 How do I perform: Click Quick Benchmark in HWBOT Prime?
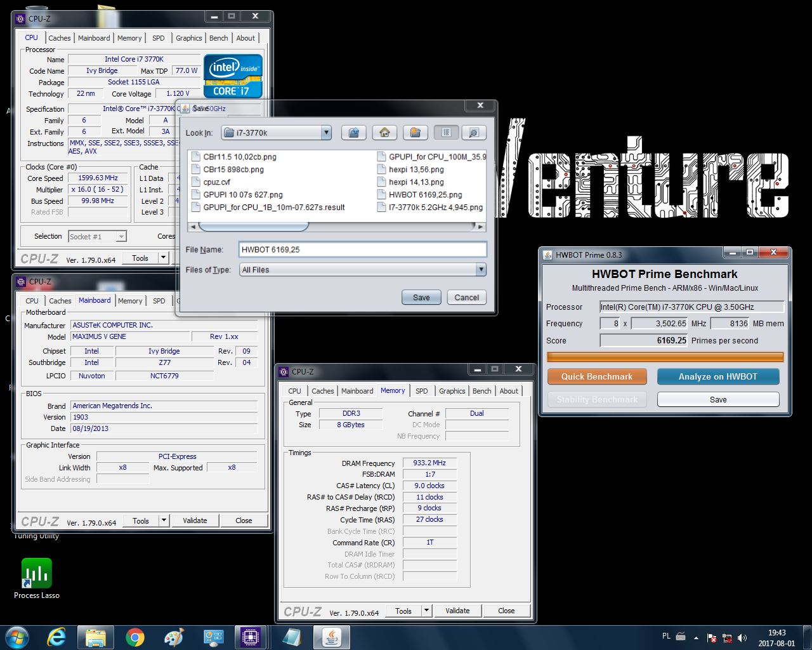[x=597, y=376]
